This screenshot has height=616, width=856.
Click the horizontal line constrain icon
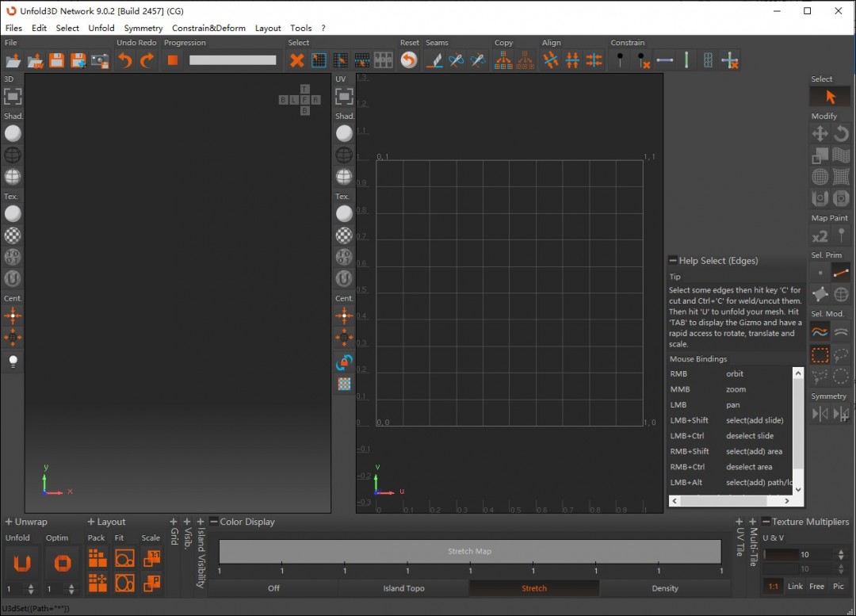tap(664, 60)
